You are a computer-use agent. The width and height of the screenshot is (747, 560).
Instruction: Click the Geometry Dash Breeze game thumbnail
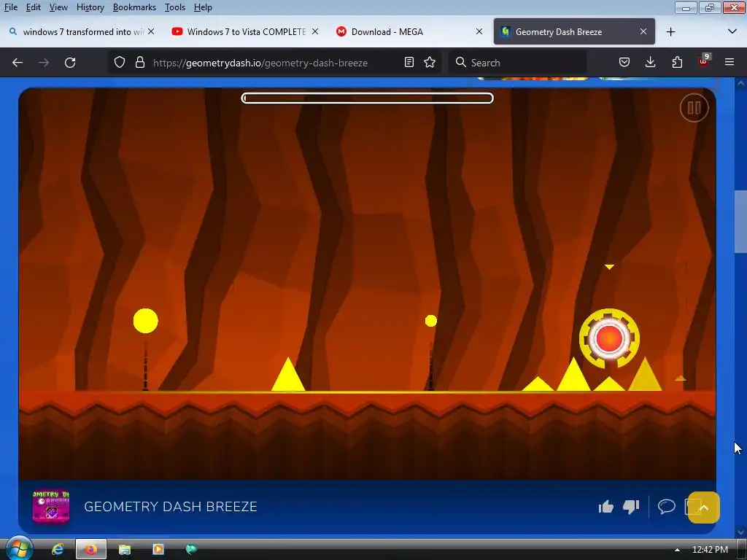pyautogui.click(x=51, y=507)
